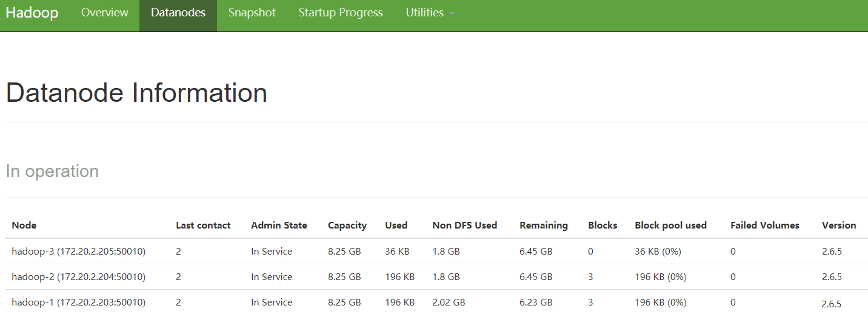Click the Last contact column header

(203, 225)
